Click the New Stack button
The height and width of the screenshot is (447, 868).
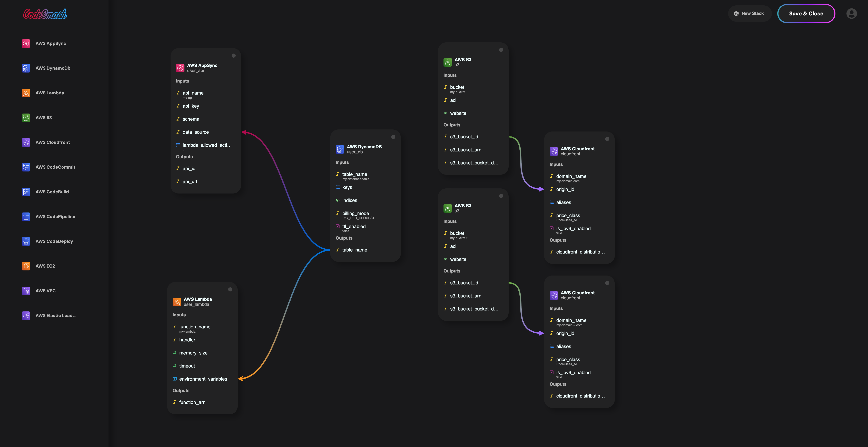pyautogui.click(x=750, y=14)
